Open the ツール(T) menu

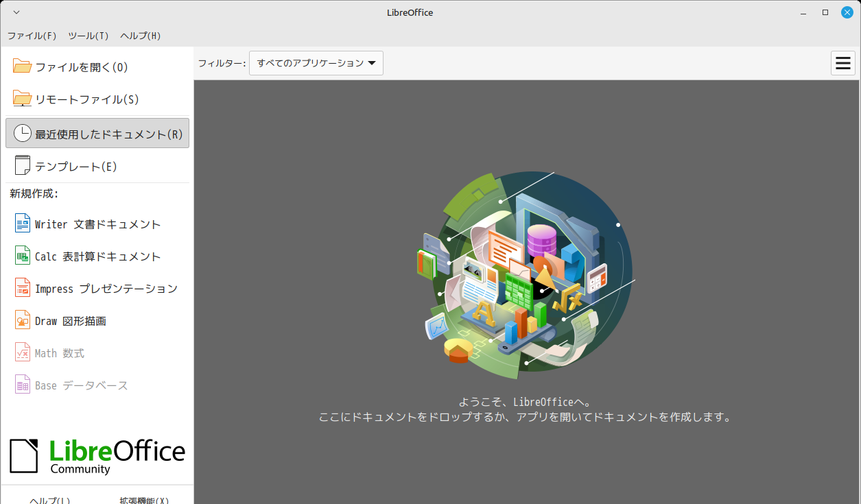(x=88, y=36)
